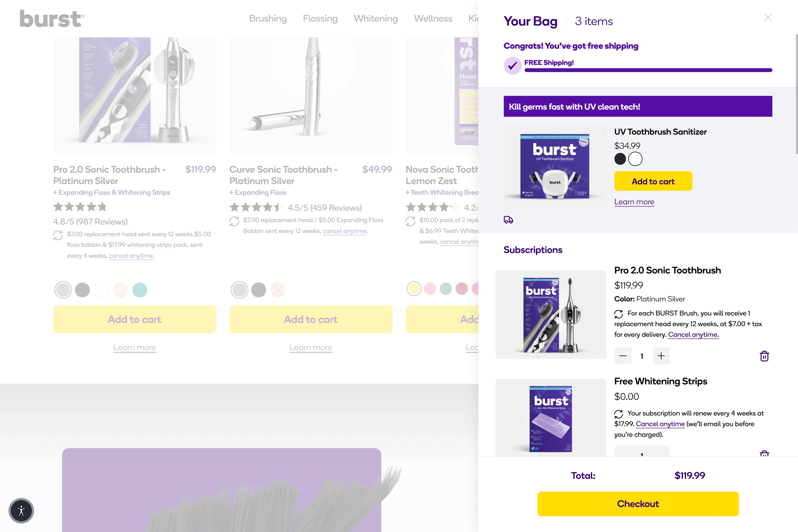Choose the black UV Sanitizer color
798x532 pixels.
pos(620,159)
